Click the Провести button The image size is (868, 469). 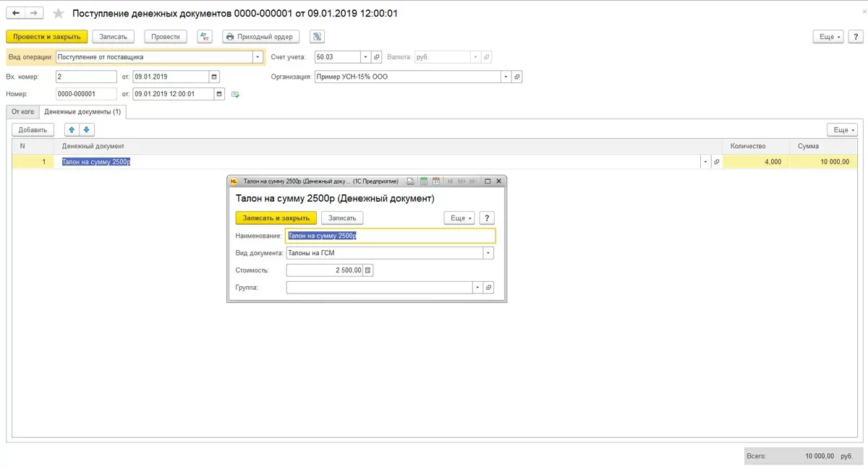tap(166, 37)
